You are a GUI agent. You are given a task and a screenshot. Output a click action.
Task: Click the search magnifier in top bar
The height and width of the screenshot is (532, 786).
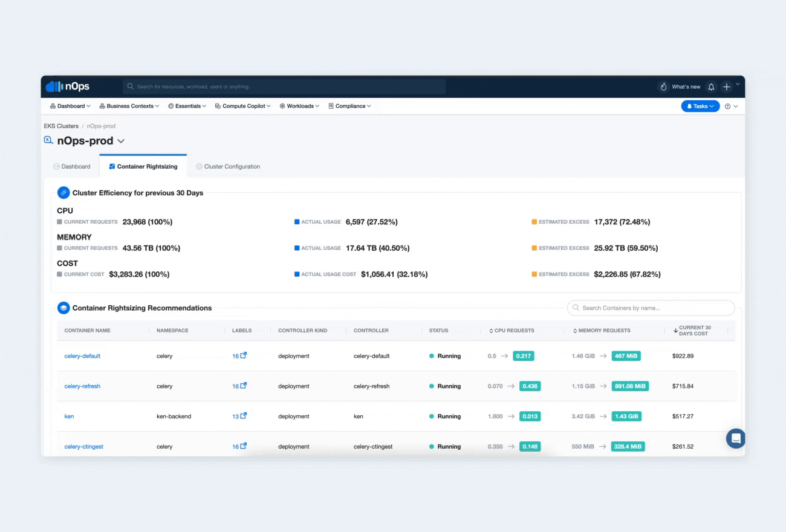131,87
